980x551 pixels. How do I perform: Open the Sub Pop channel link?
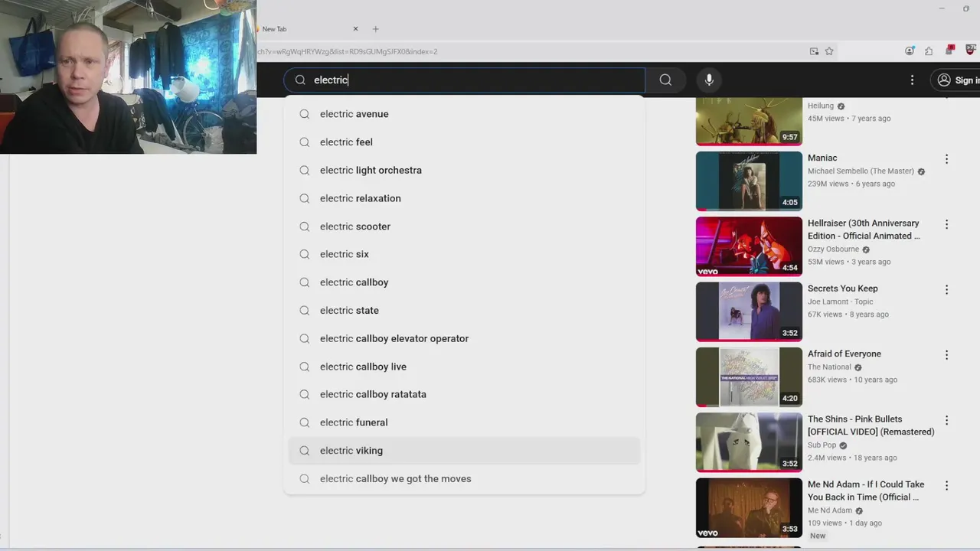pyautogui.click(x=822, y=445)
